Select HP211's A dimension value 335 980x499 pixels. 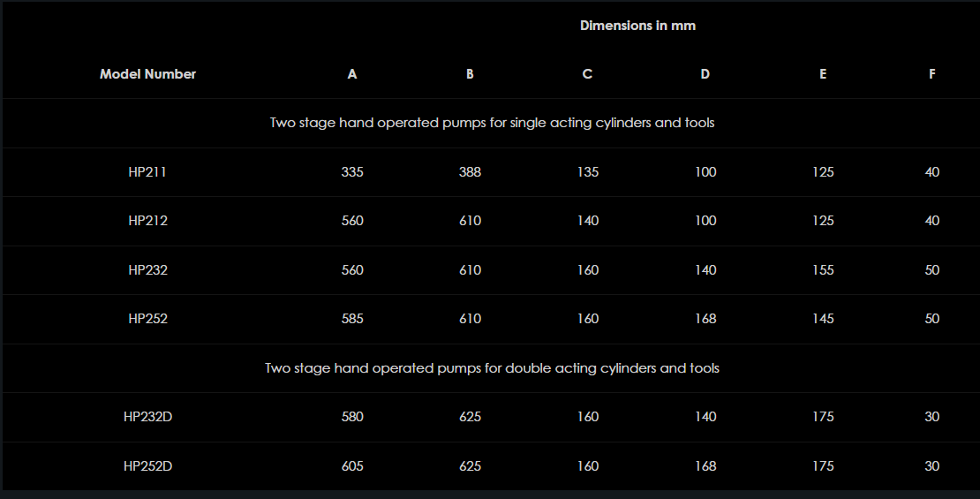pos(352,172)
